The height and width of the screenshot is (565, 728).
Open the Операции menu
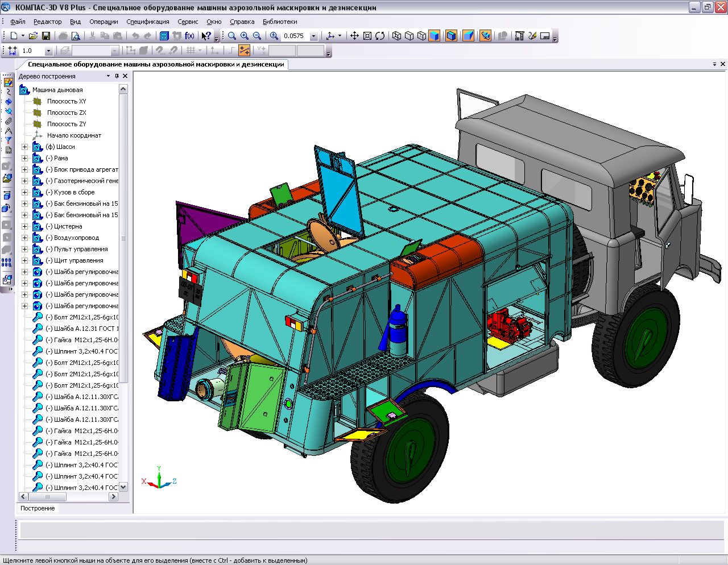104,22
